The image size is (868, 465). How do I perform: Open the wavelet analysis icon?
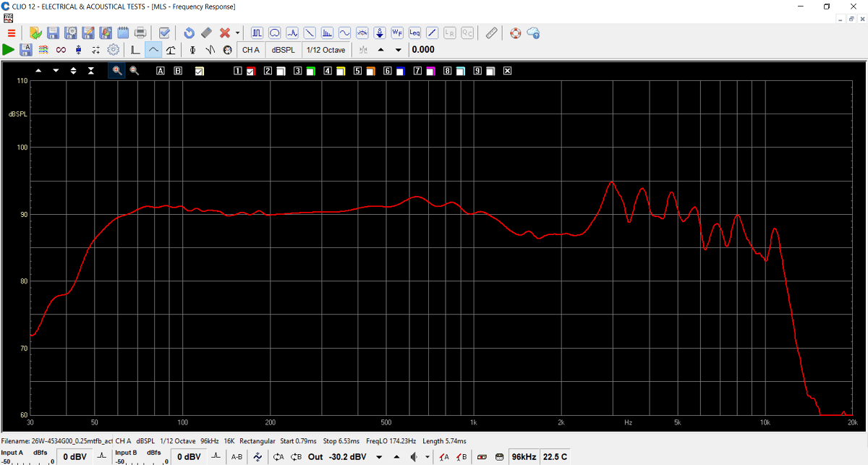click(x=292, y=33)
